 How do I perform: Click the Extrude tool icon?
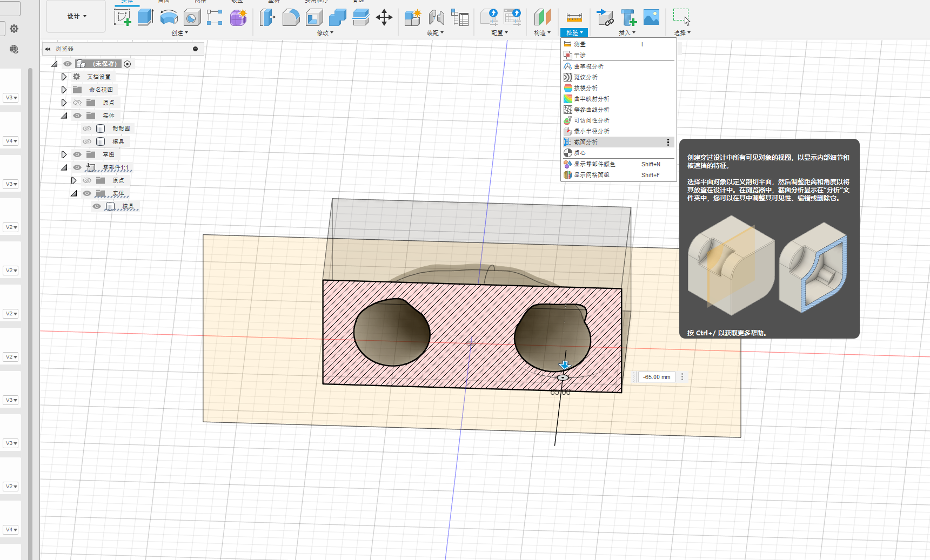[x=145, y=17]
